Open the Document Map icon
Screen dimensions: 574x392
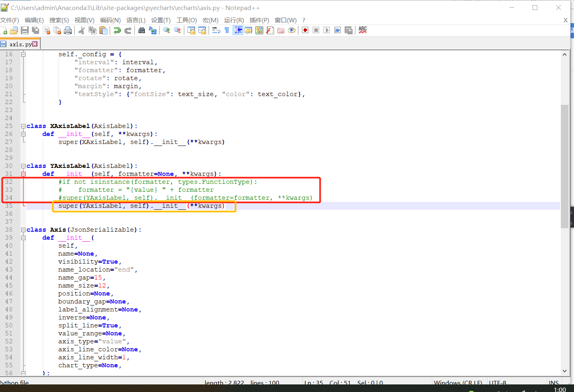[x=259, y=30]
